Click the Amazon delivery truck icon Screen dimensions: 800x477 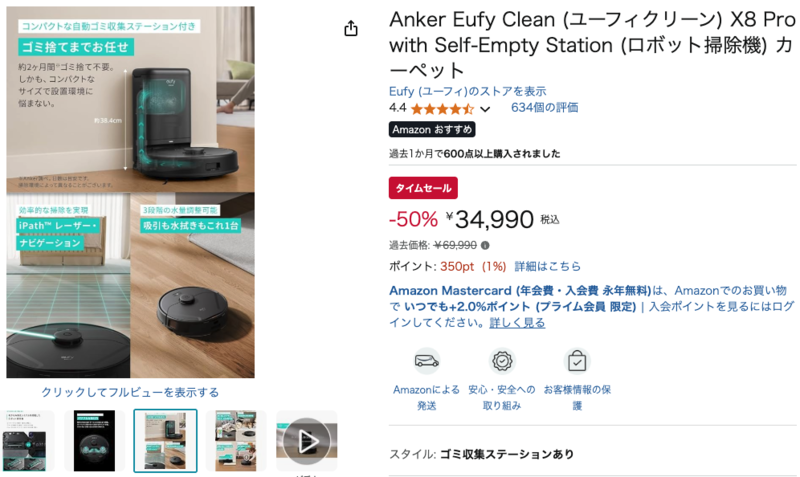click(x=427, y=361)
